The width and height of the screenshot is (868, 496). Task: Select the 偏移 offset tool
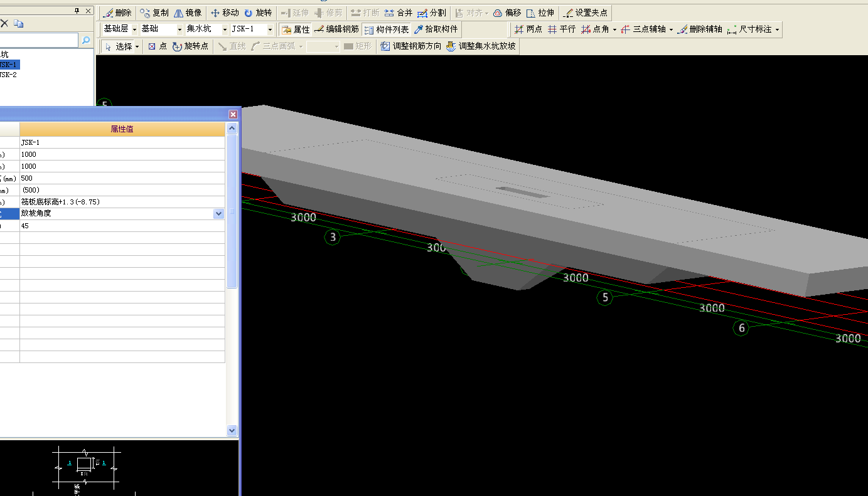507,13
